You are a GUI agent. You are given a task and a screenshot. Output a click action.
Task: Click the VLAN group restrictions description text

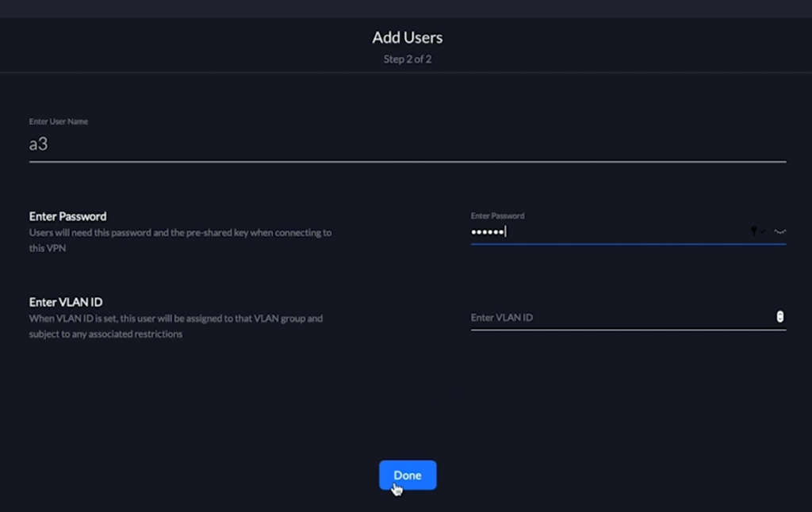[176, 326]
